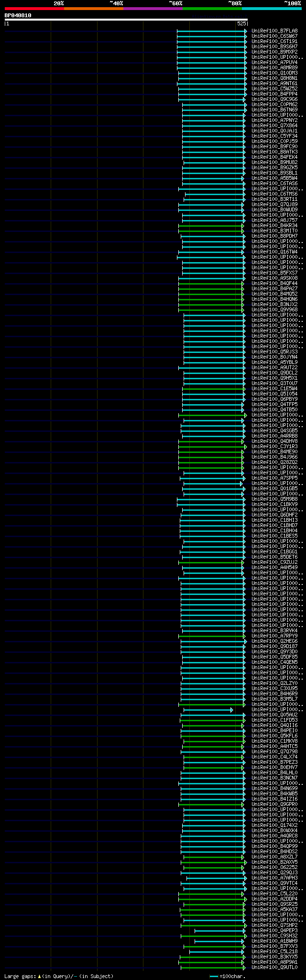Click the green alignment bar for UniRef100_Q9UTL0

213,967
